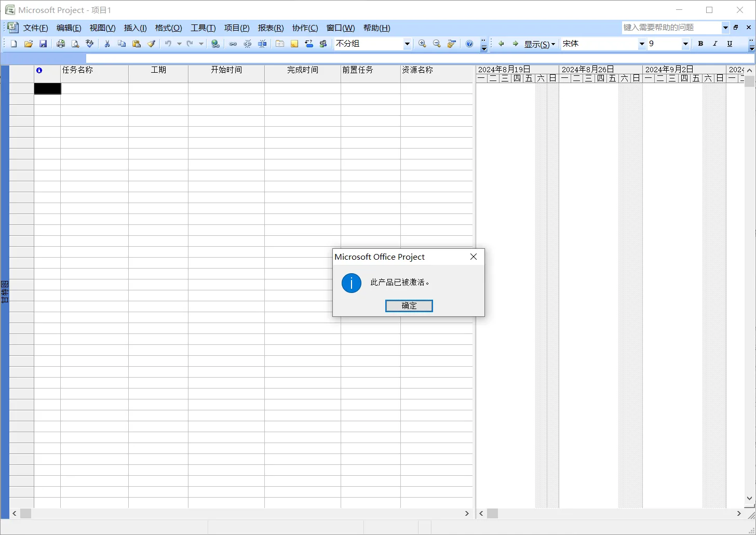Expand the font size 9 dropdown
This screenshot has height=535, width=756.
(685, 44)
